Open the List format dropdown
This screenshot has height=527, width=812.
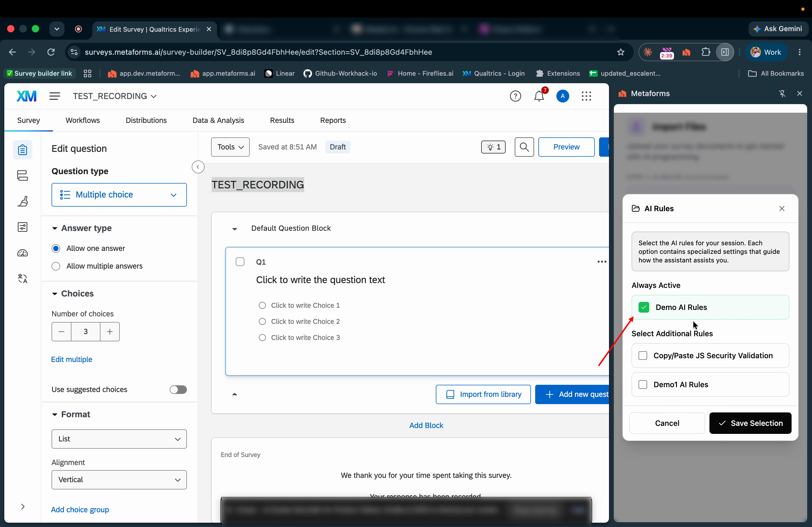pos(119,439)
